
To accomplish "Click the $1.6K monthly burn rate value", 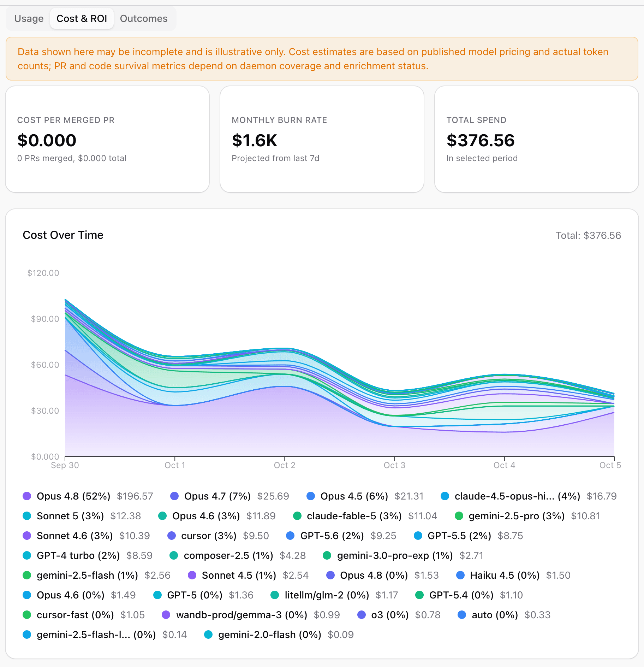I will click(x=254, y=140).
